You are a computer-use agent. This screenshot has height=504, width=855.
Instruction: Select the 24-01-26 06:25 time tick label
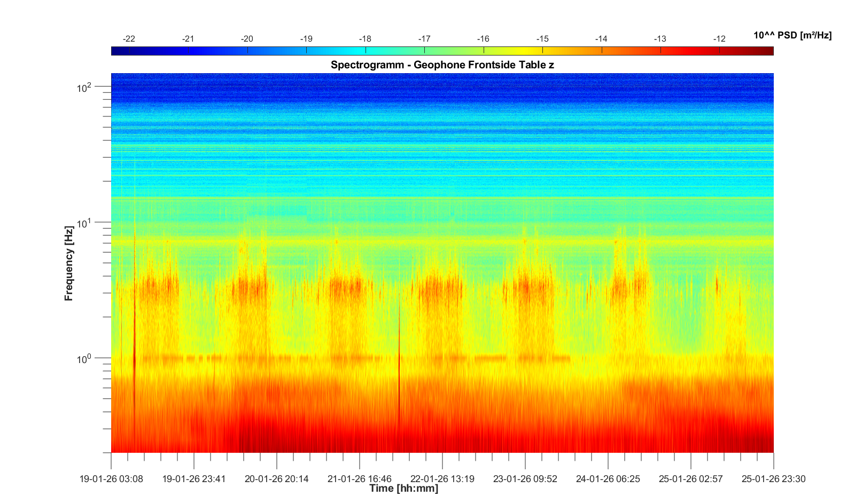pos(608,479)
